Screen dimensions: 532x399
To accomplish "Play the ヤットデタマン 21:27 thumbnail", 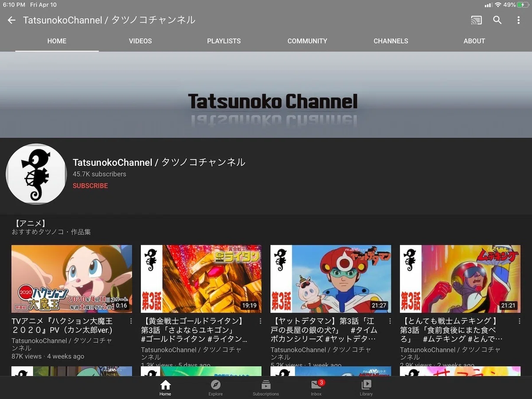I will point(331,279).
